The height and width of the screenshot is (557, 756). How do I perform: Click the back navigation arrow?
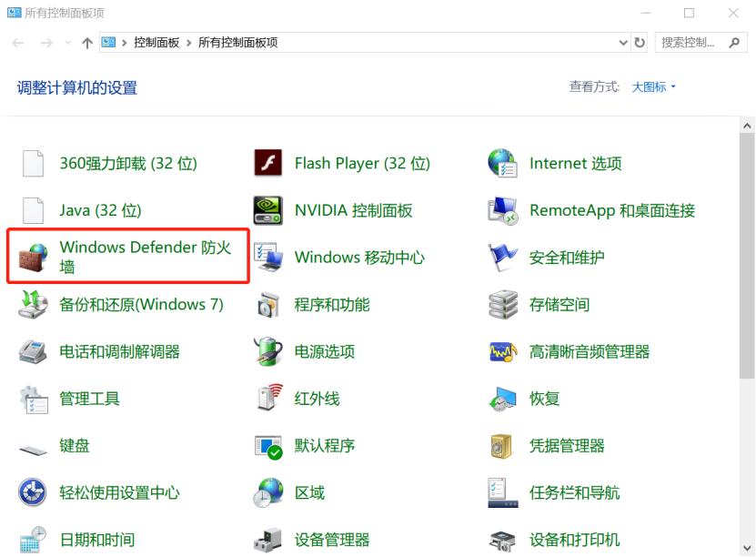[x=16, y=42]
